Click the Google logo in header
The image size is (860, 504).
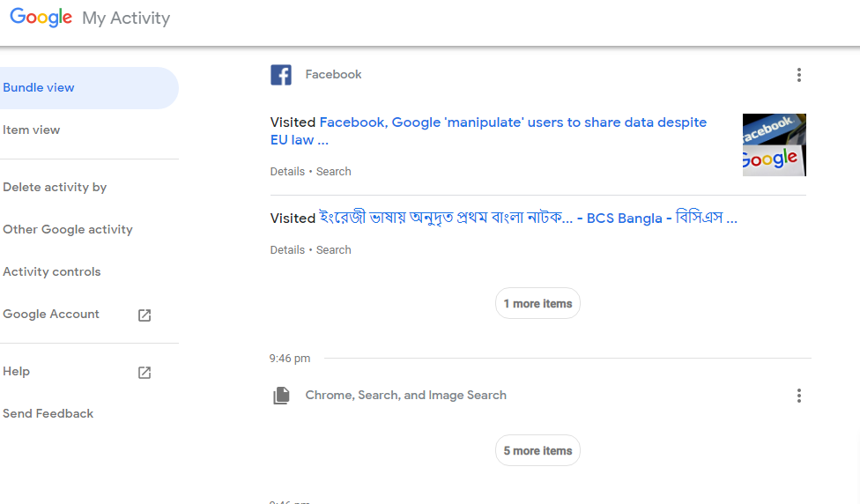tap(41, 18)
